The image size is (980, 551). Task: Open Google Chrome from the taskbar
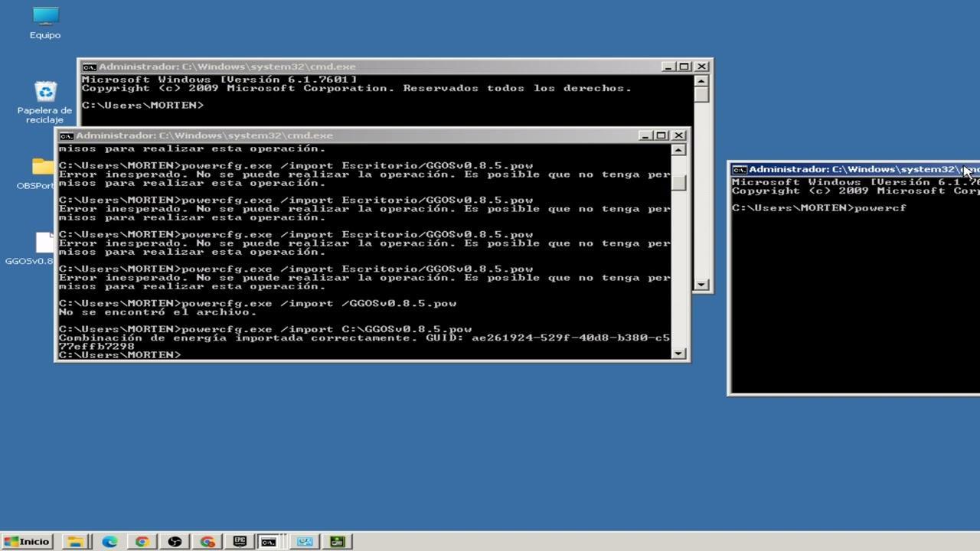[142, 542]
